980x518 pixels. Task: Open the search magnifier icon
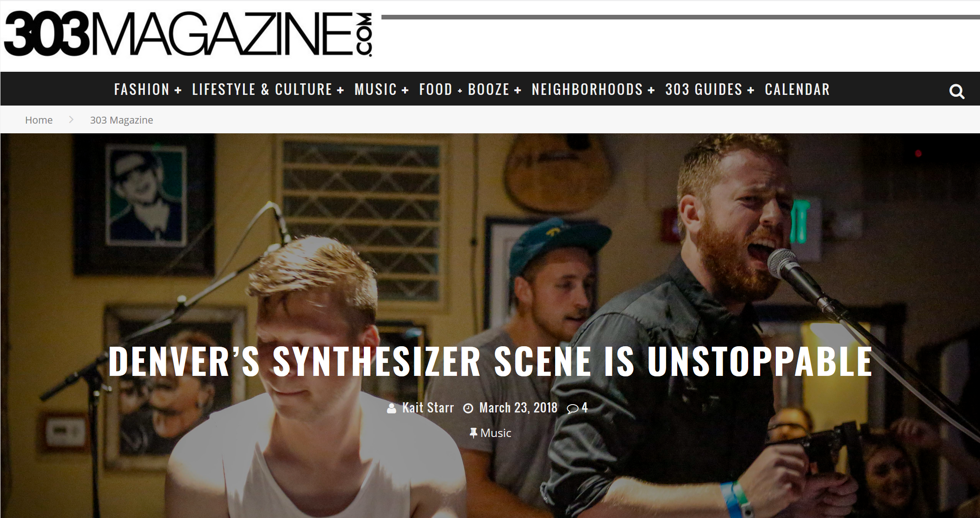click(956, 91)
